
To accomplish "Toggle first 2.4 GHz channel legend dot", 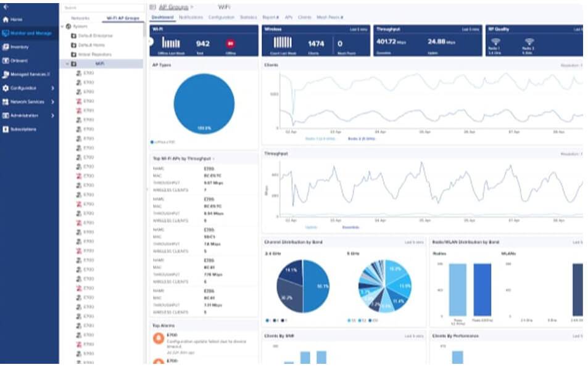I will point(267,321).
